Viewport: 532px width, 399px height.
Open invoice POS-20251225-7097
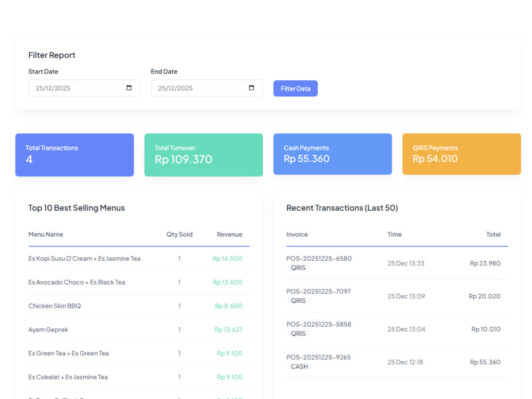coord(319,292)
